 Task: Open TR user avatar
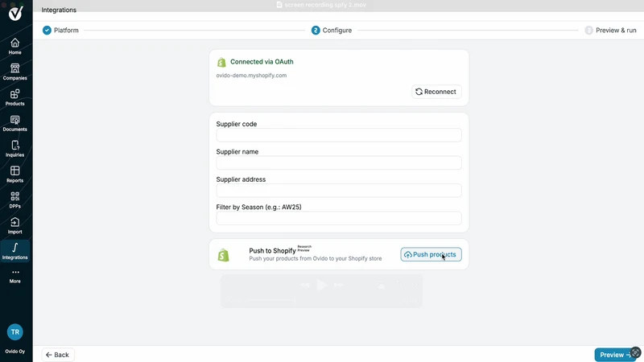(x=14, y=332)
